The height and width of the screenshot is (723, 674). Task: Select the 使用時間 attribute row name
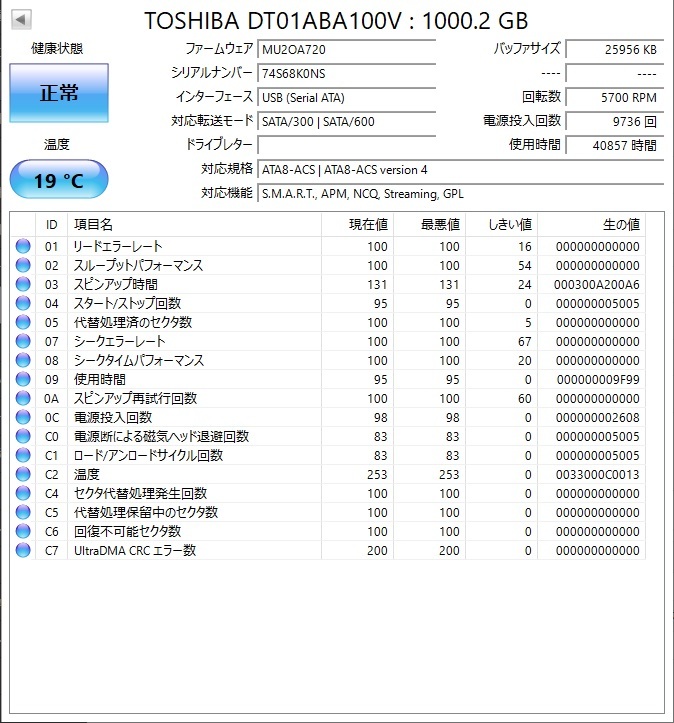[x=100, y=379]
